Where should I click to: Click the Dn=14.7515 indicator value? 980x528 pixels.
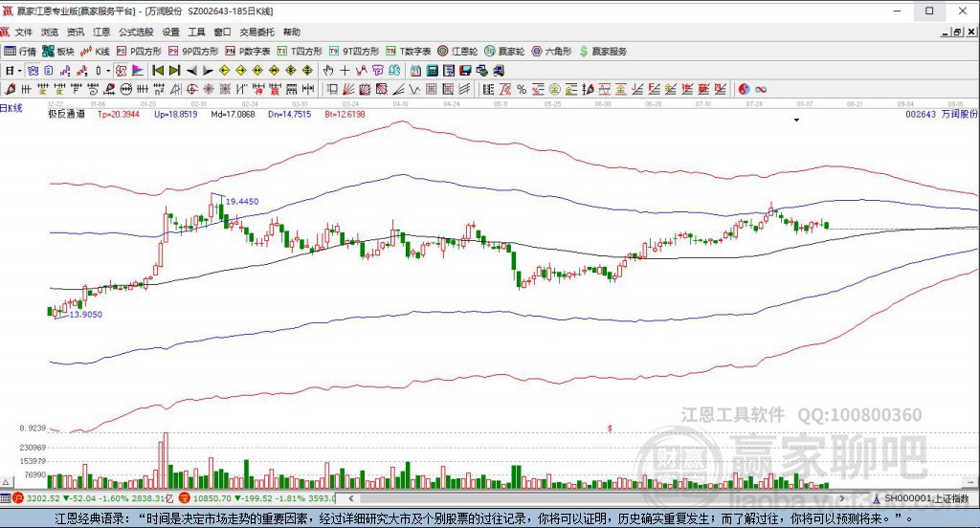(289, 115)
